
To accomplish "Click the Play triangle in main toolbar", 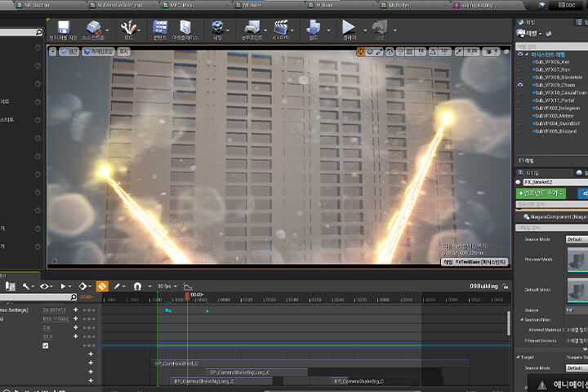I will coord(349,27).
